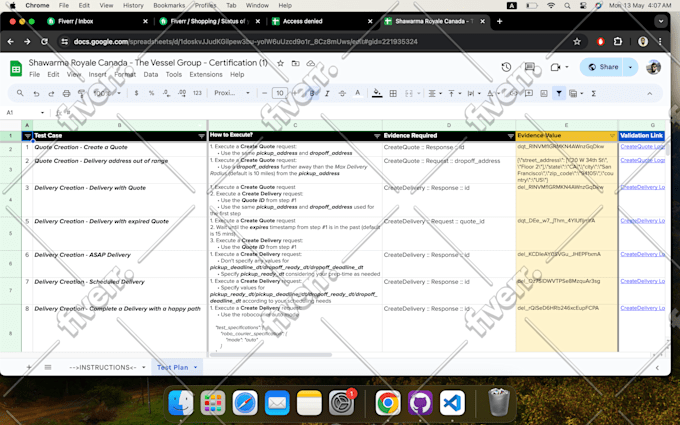
Task: Open the functions sigma tool
Action: (593, 93)
